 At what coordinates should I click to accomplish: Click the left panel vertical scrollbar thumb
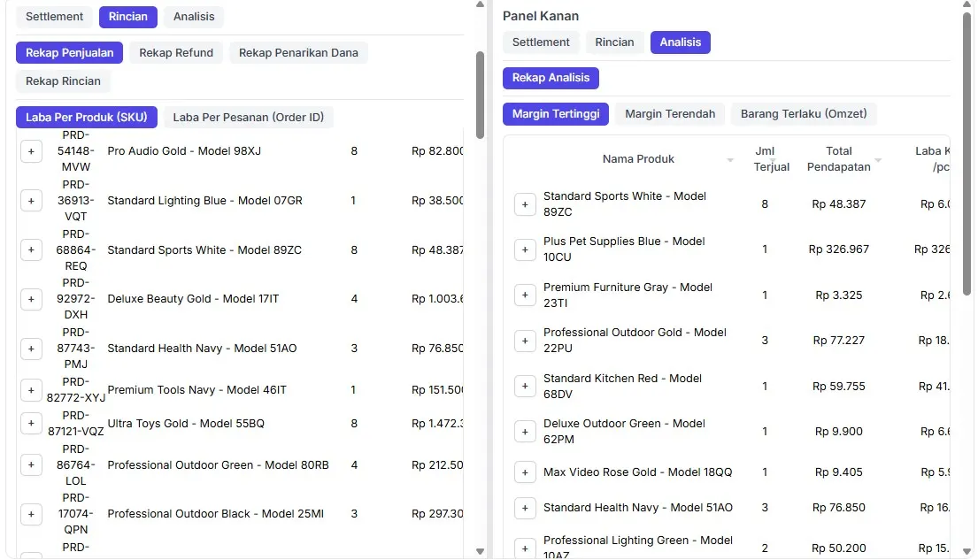[480, 95]
